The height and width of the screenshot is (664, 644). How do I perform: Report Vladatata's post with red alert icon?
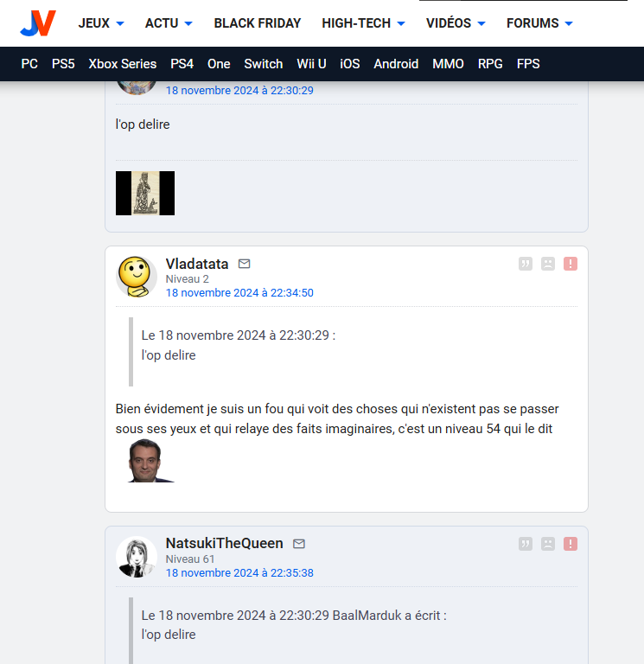tap(571, 264)
